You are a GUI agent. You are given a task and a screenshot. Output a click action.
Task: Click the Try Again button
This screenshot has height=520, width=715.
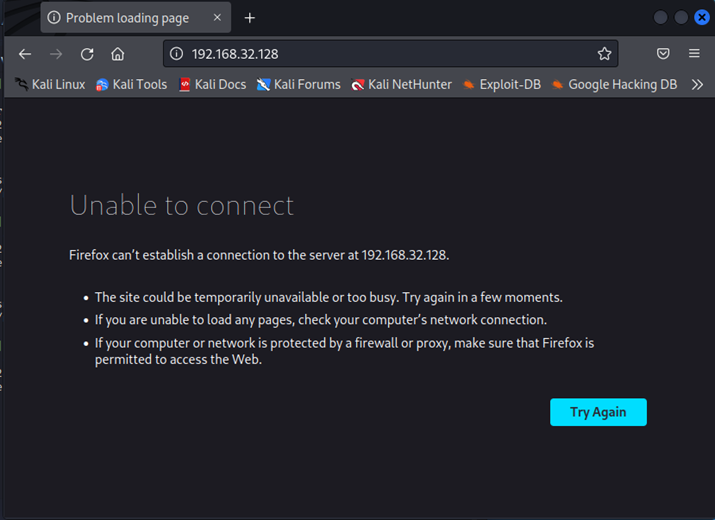598,412
